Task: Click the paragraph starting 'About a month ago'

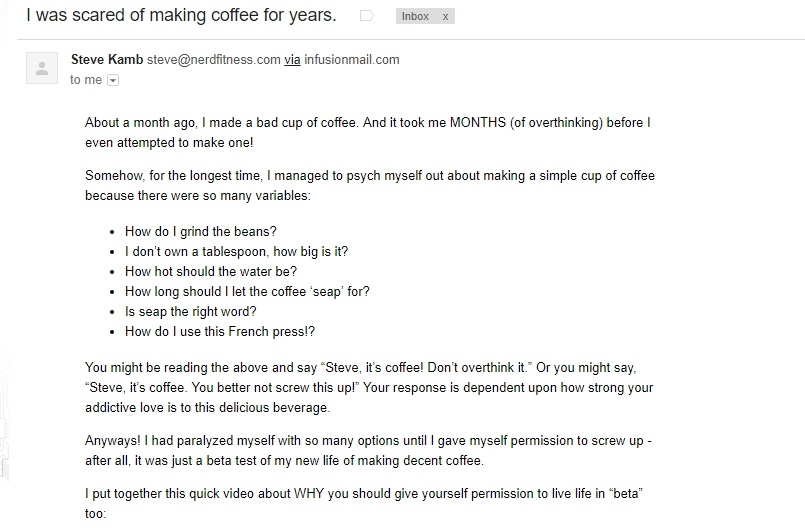Action: pos(368,133)
